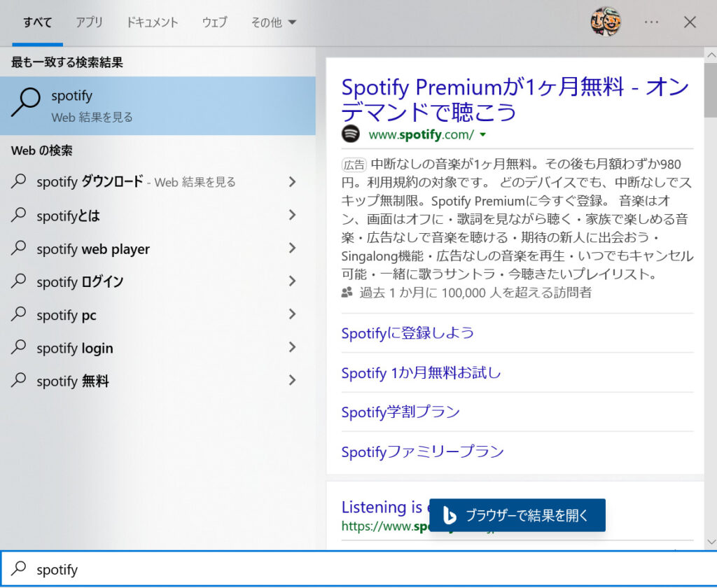The image size is (717, 588).
Task: Open the Spotifyファミリープラン link
Action: tap(422, 451)
